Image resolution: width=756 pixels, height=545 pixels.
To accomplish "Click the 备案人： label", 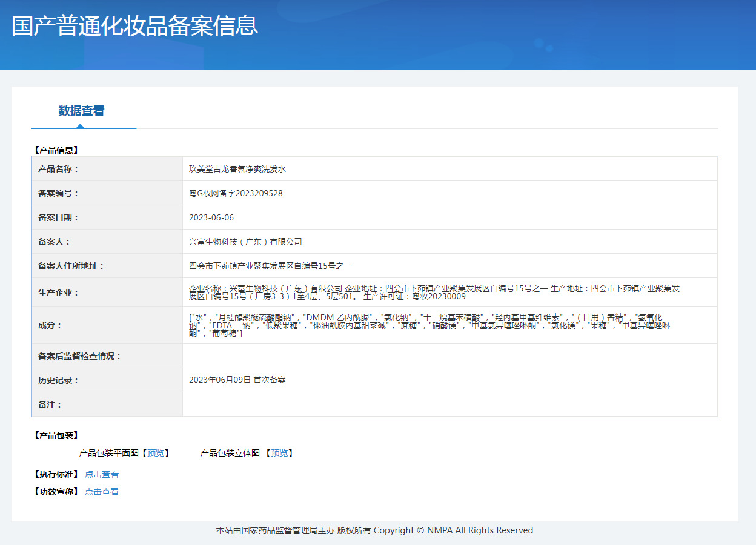I will click(x=55, y=242).
